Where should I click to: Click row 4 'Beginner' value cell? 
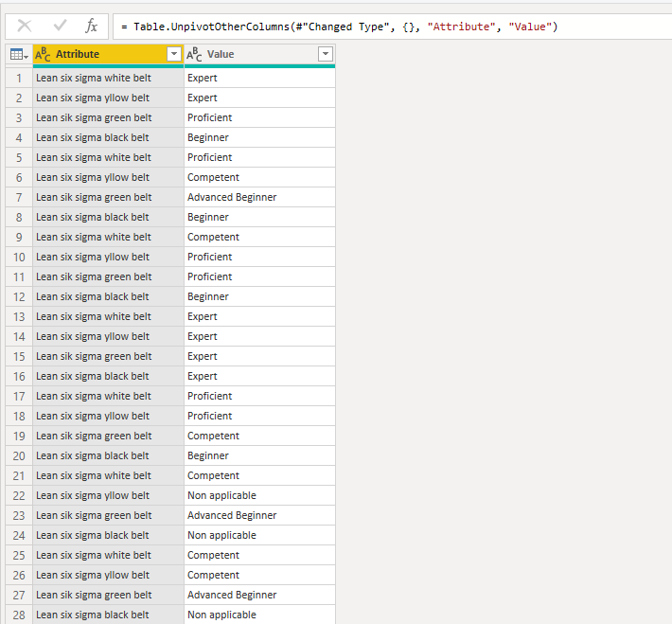(259, 137)
